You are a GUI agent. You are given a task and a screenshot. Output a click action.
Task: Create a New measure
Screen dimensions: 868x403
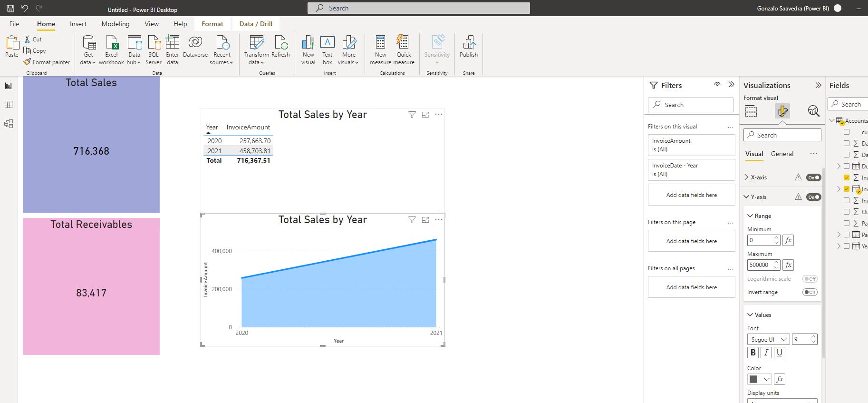[x=380, y=50]
